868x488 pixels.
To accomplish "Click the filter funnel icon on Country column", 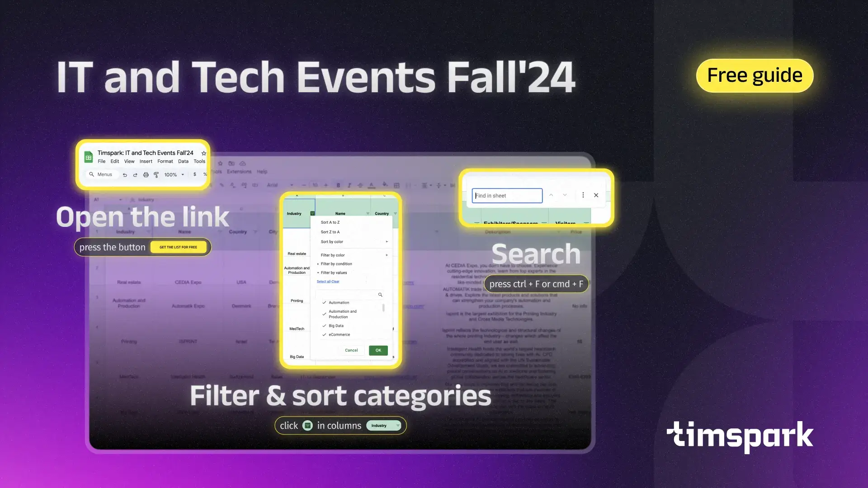I will (395, 213).
